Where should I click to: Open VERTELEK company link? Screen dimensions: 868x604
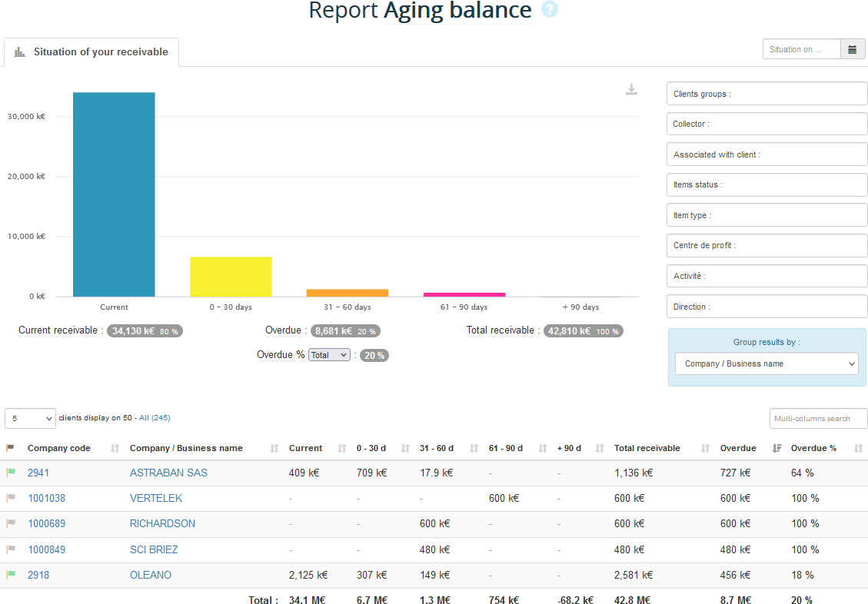pos(155,499)
